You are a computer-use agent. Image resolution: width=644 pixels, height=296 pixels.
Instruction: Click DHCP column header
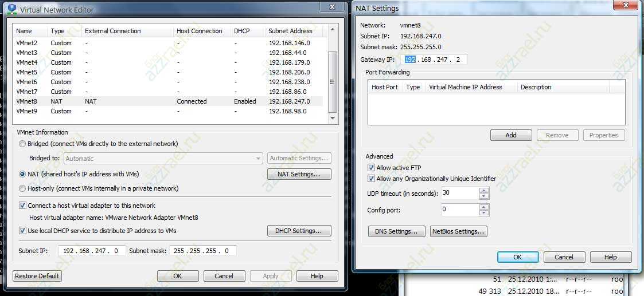pos(248,31)
